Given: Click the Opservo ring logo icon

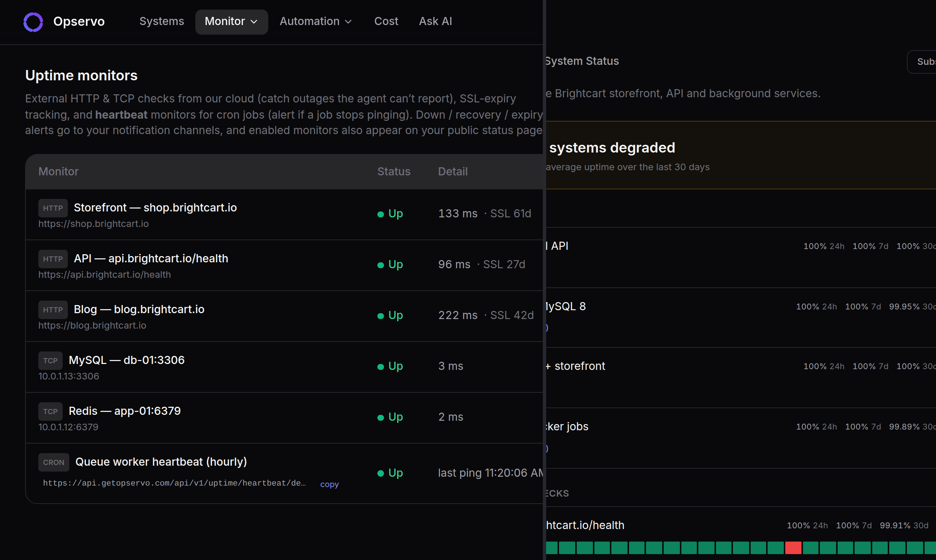Looking at the screenshot, I should [x=33, y=22].
